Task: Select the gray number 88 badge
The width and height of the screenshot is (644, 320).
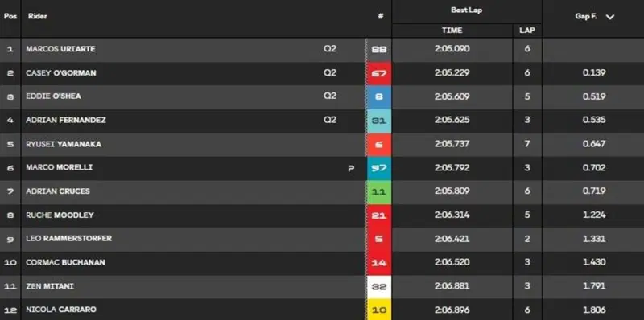Action: click(378, 50)
